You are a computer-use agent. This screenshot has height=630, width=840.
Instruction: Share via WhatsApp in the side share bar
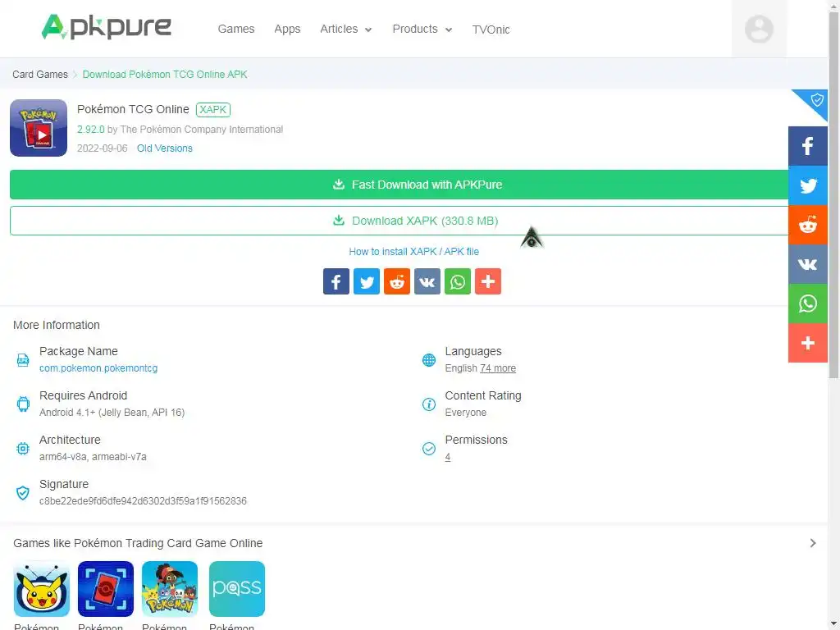point(808,304)
